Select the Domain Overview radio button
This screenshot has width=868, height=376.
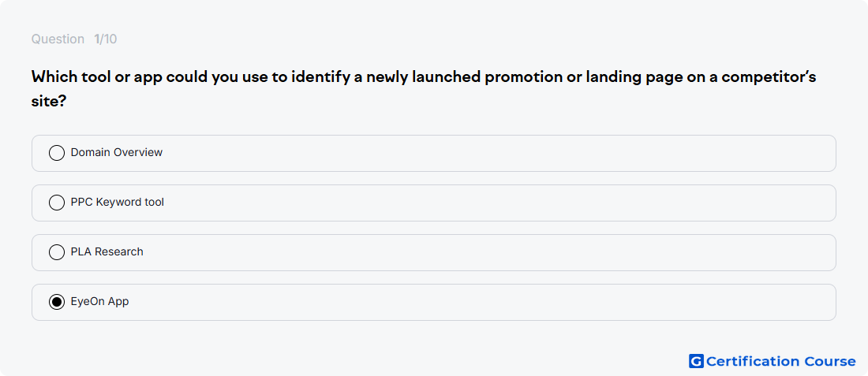click(57, 153)
